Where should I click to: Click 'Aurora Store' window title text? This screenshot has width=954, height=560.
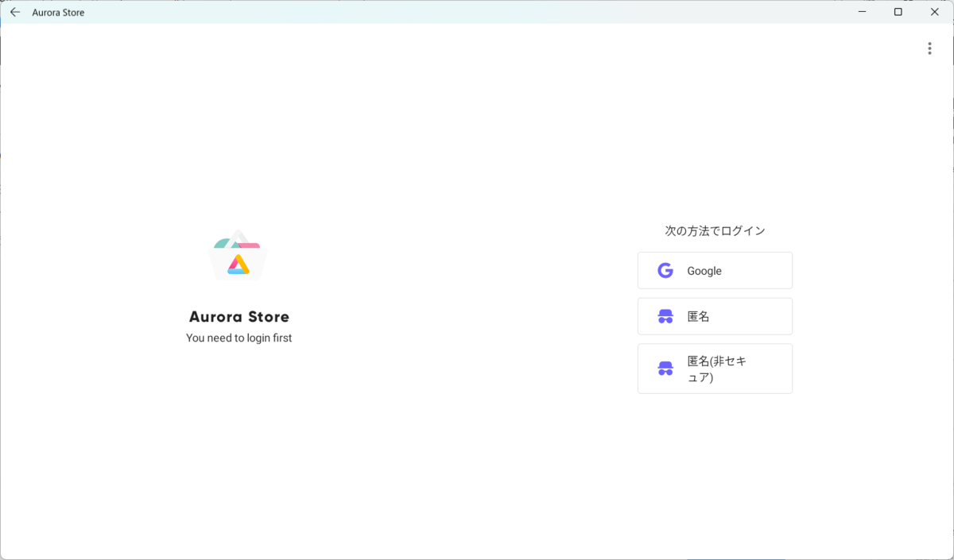click(58, 13)
